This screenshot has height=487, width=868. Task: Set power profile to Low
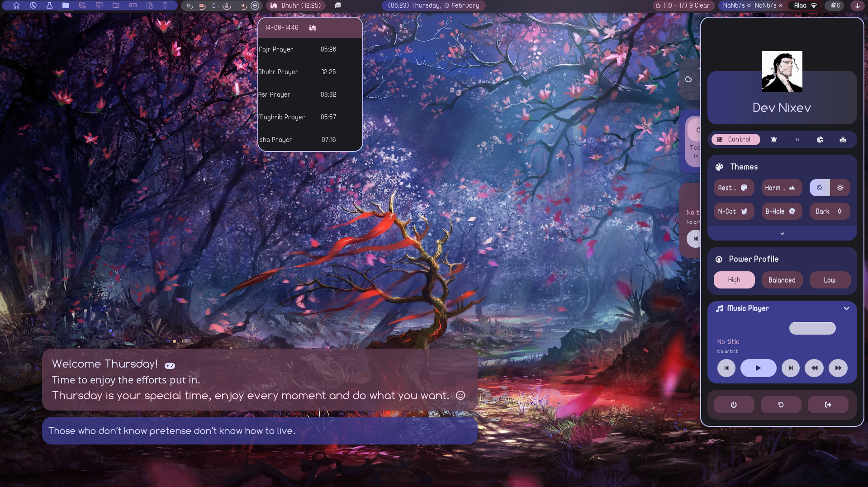tap(830, 280)
